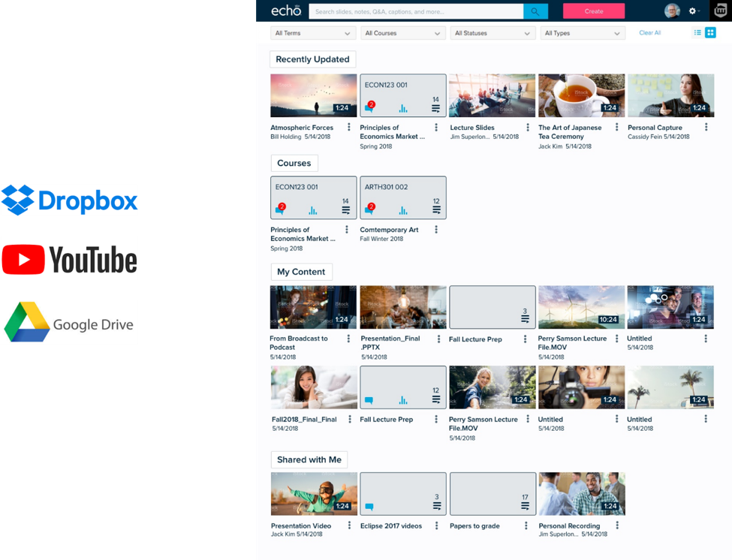
Task: Open the All Courses dropdown
Action: (x=402, y=33)
